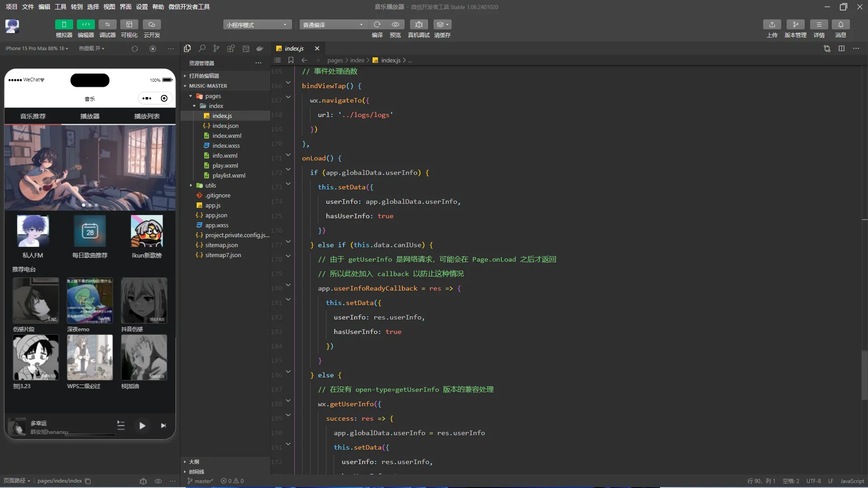
Task: Expand the 时间线 timeline section
Action: [x=225, y=472]
